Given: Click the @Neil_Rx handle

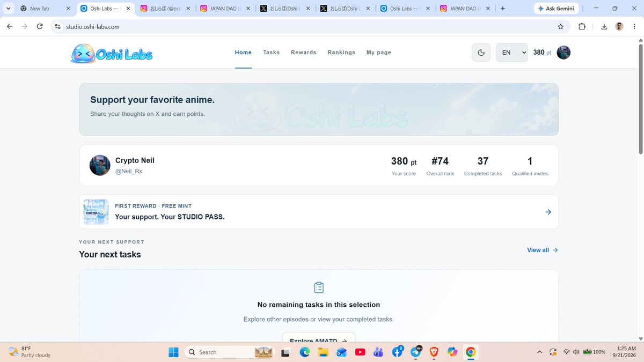Looking at the screenshot, I should pyautogui.click(x=129, y=172).
